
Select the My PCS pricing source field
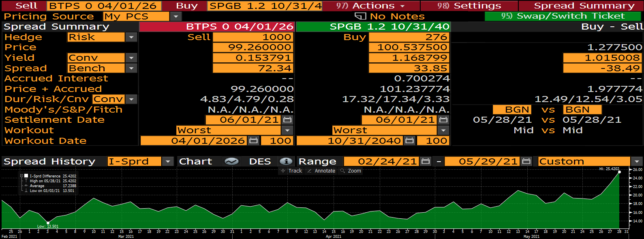(136, 17)
